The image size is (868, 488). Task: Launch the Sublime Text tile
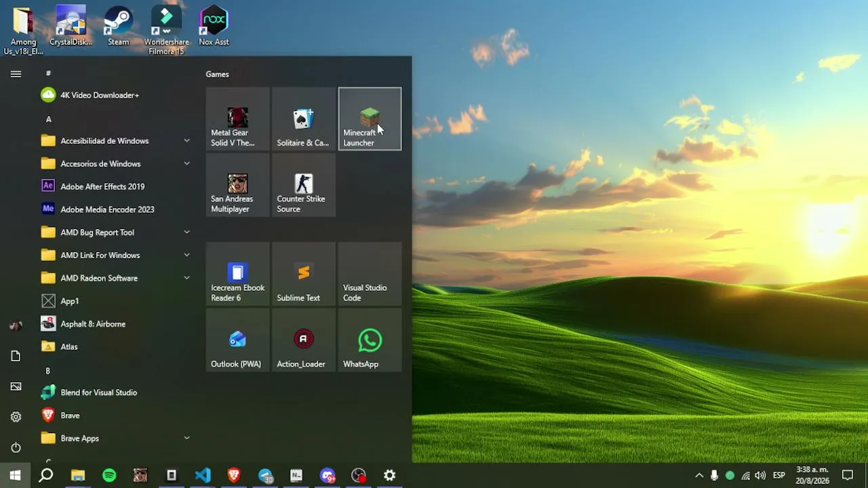click(x=303, y=274)
